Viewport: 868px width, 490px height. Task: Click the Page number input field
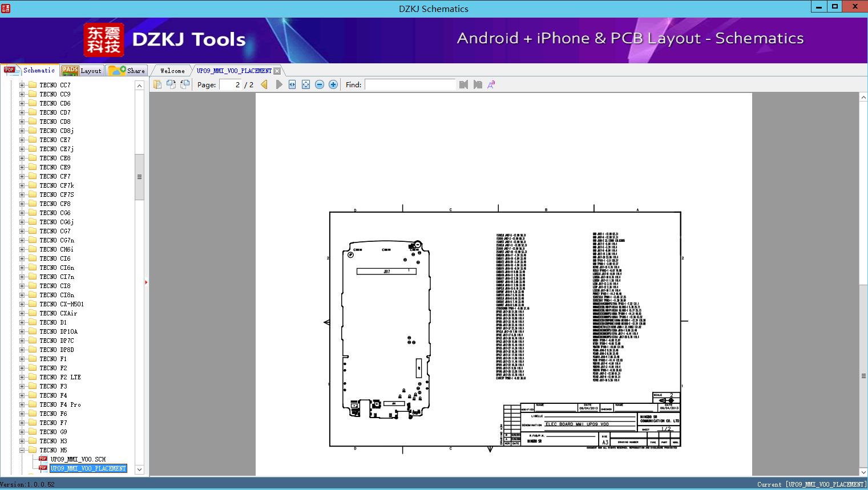[231, 84]
